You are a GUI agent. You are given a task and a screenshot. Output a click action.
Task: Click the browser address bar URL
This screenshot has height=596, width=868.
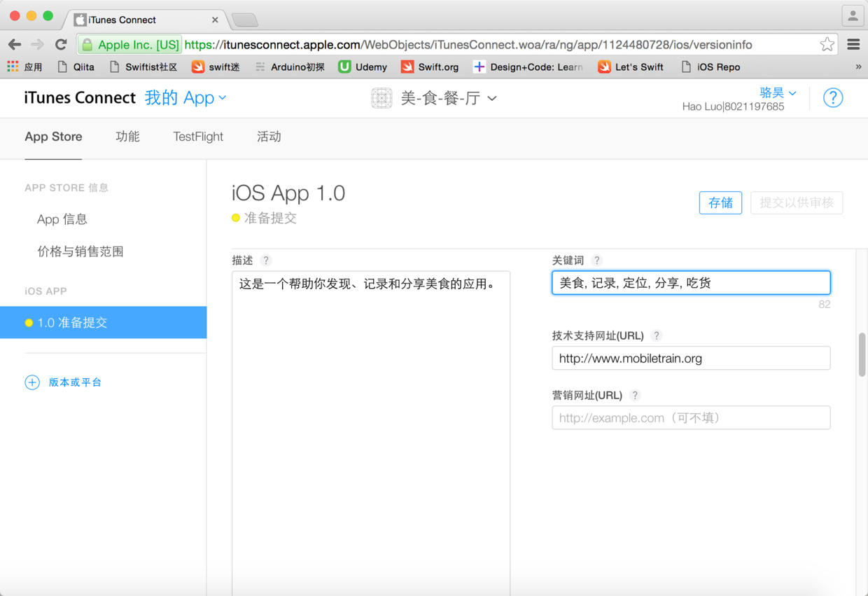468,45
